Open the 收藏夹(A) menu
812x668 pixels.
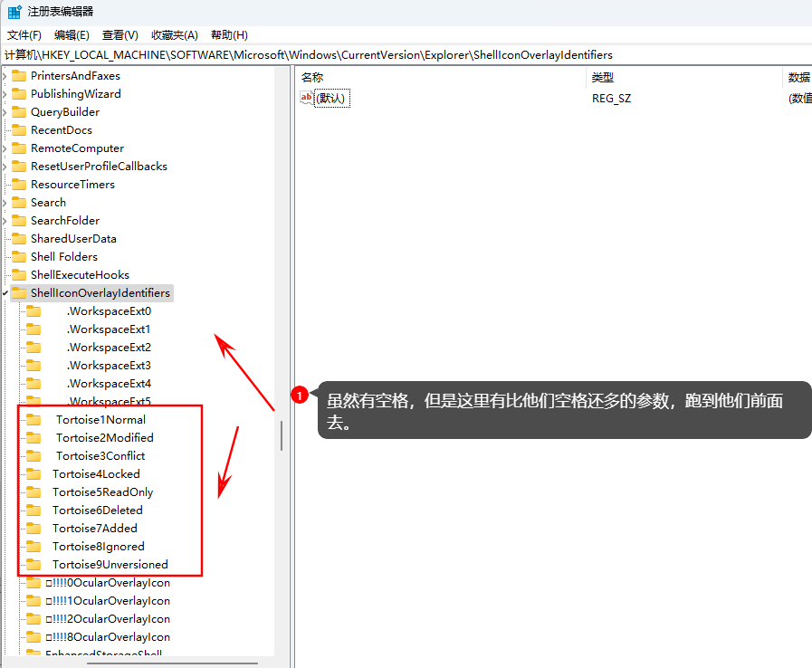coord(174,34)
